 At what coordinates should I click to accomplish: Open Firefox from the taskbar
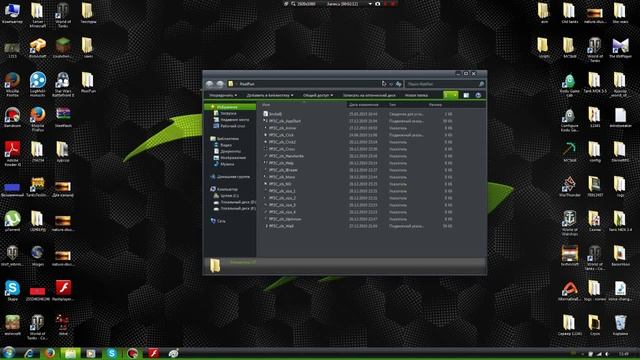[x=50, y=353]
